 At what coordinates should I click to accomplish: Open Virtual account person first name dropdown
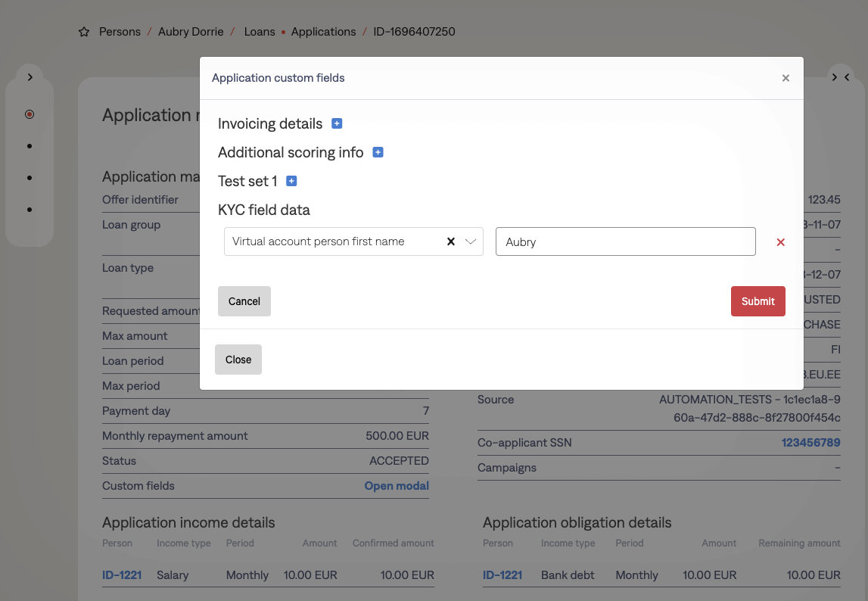coord(470,241)
